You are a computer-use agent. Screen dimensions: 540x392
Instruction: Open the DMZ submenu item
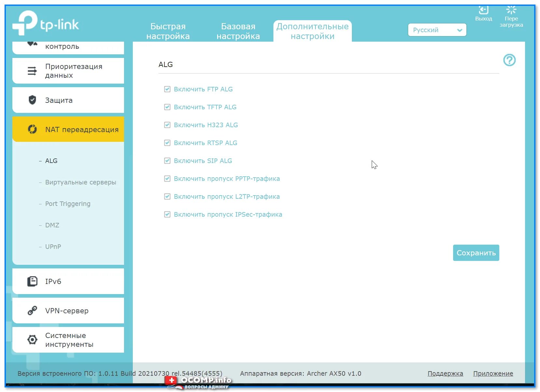(52, 225)
